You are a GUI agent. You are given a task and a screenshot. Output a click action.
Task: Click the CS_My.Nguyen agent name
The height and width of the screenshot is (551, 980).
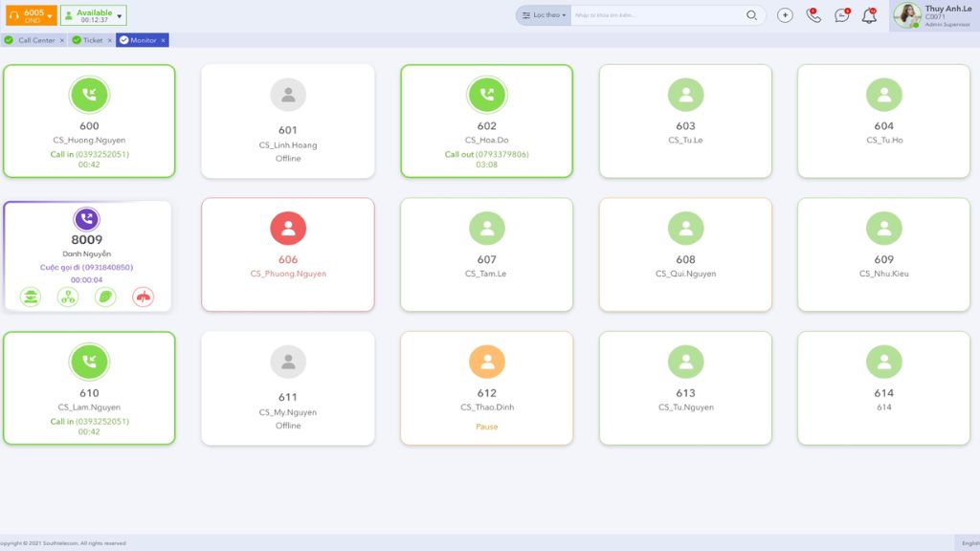(x=288, y=412)
